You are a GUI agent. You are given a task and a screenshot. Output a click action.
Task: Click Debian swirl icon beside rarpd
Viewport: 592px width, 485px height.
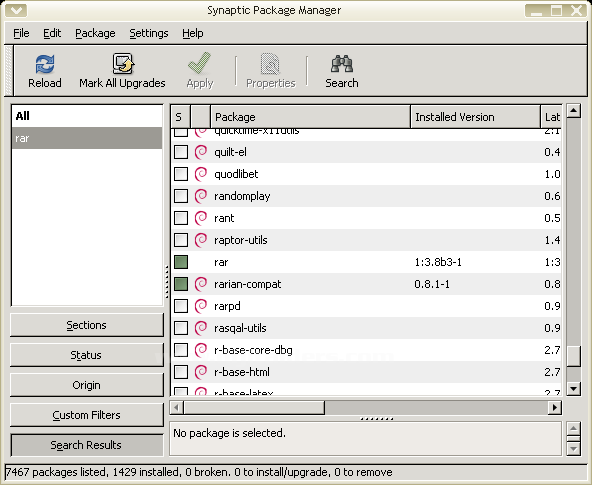(201, 306)
